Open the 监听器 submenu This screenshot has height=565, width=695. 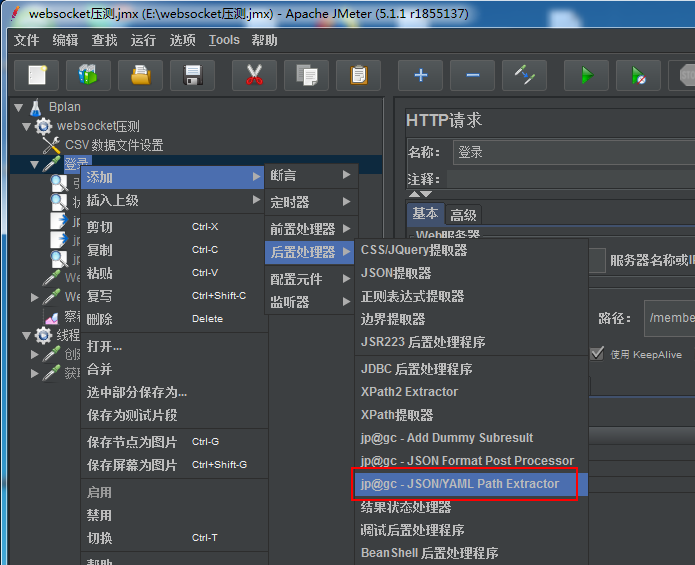click(310, 302)
